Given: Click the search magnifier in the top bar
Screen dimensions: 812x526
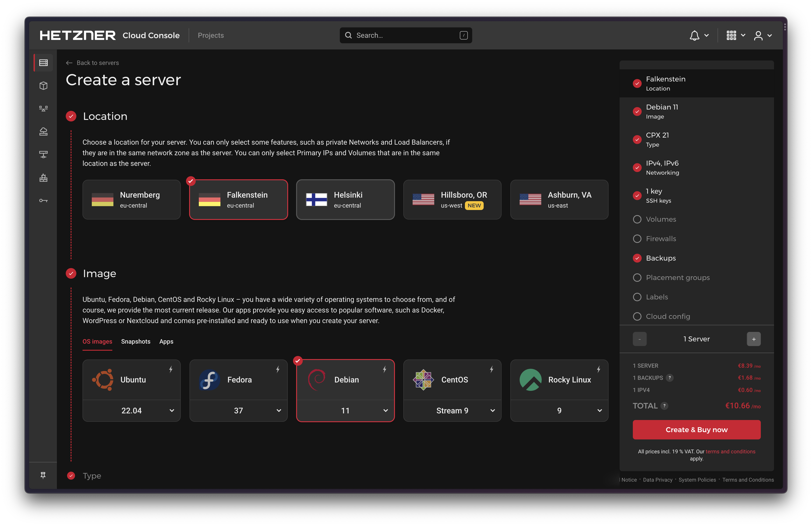Looking at the screenshot, I should (x=348, y=35).
